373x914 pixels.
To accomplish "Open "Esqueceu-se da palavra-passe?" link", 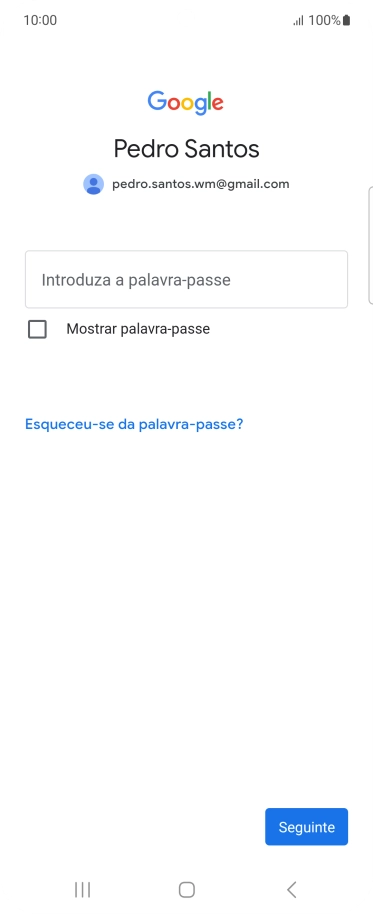I will [x=134, y=424].
